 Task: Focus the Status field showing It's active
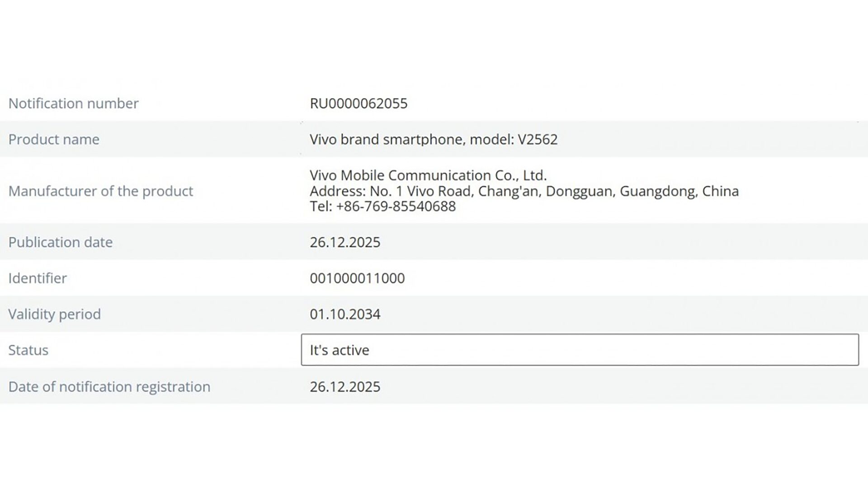point(580,350)
